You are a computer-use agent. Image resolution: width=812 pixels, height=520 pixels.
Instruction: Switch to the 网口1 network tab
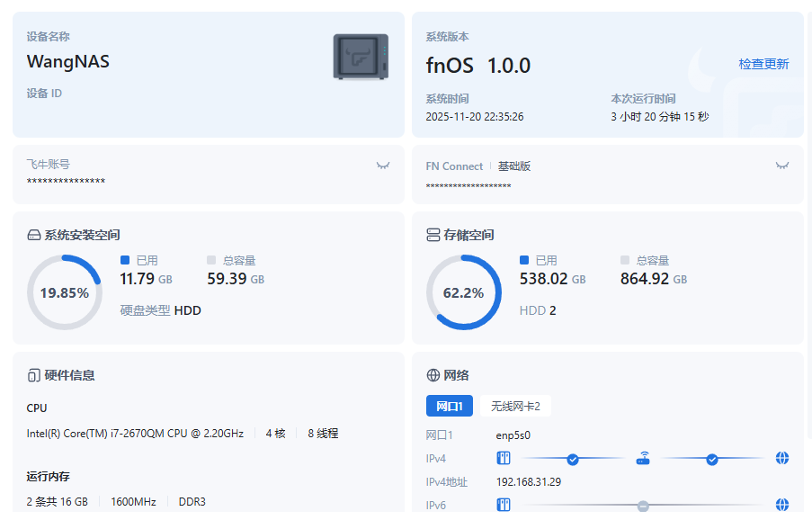(x=449, y=406)
